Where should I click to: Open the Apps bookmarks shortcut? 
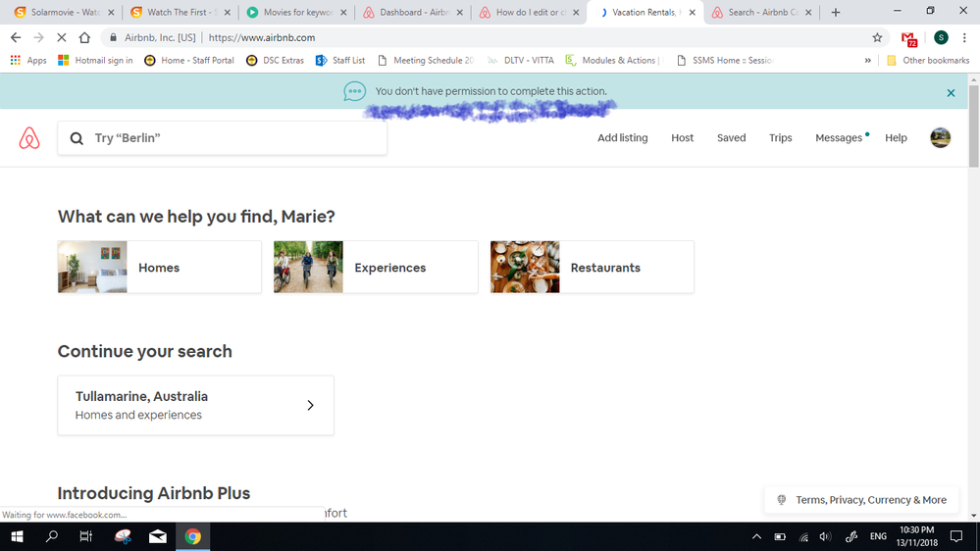(x=28, y=60)
